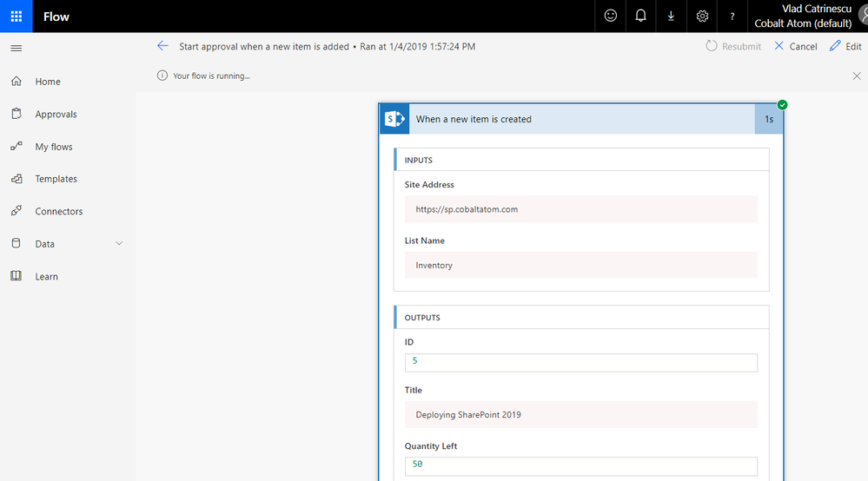Click the My flows icon
868x481 pixels.
(17, 146)
